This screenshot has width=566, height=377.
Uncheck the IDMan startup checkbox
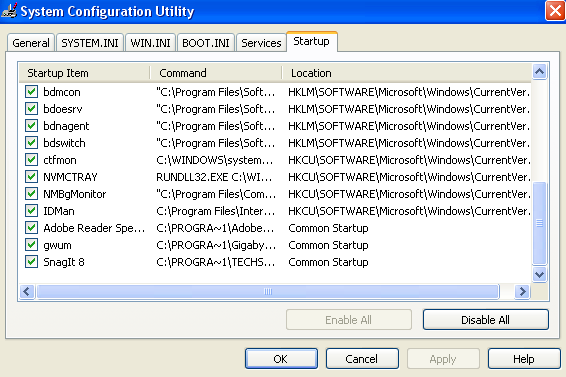click(31, 211)
